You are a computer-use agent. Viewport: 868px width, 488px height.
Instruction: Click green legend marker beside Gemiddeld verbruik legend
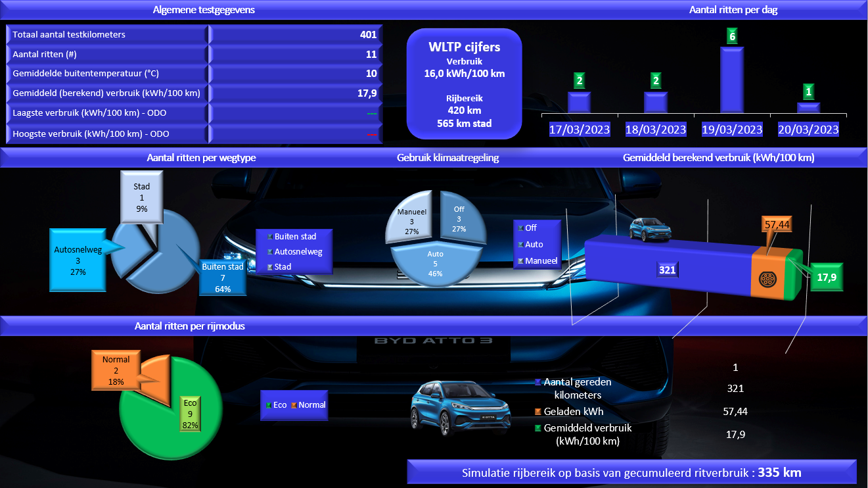point(538,427)
